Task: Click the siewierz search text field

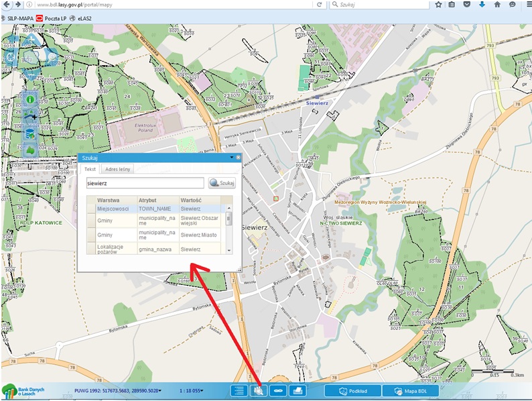Action: point(145,182)
